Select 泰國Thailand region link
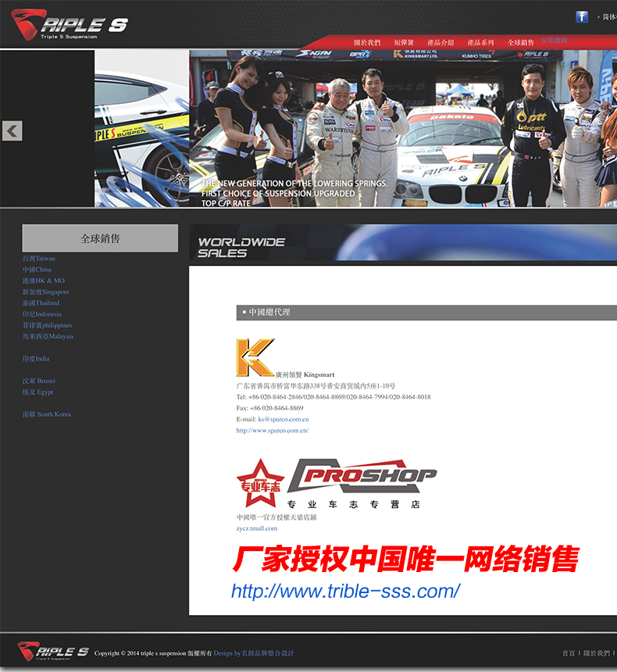 click(41, 303)
